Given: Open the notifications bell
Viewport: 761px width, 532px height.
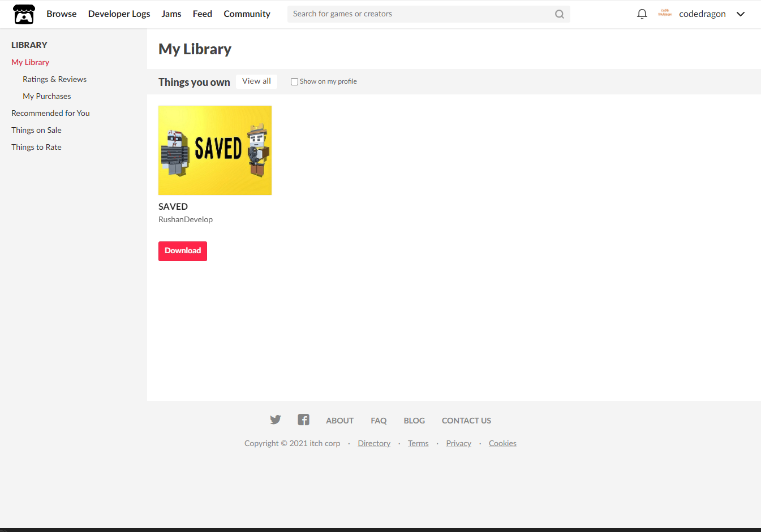Looking at the screenshot, I should coord(642,14).
